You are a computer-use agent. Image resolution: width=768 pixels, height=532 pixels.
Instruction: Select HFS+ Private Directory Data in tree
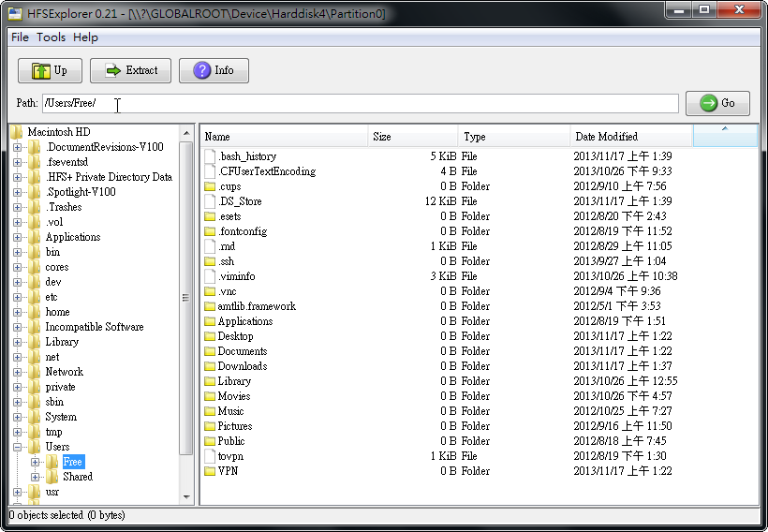109,177
